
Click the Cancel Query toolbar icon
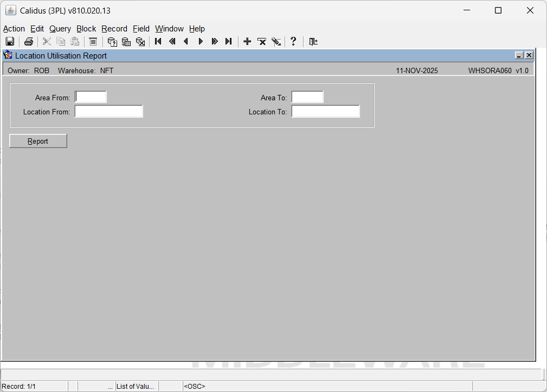click(140, 42)
